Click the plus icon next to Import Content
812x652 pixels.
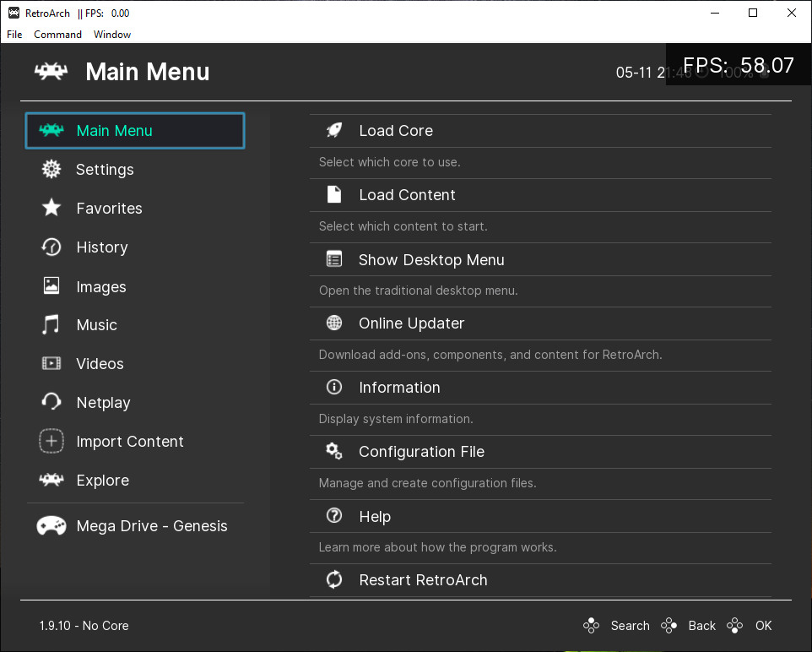(51, 441)
